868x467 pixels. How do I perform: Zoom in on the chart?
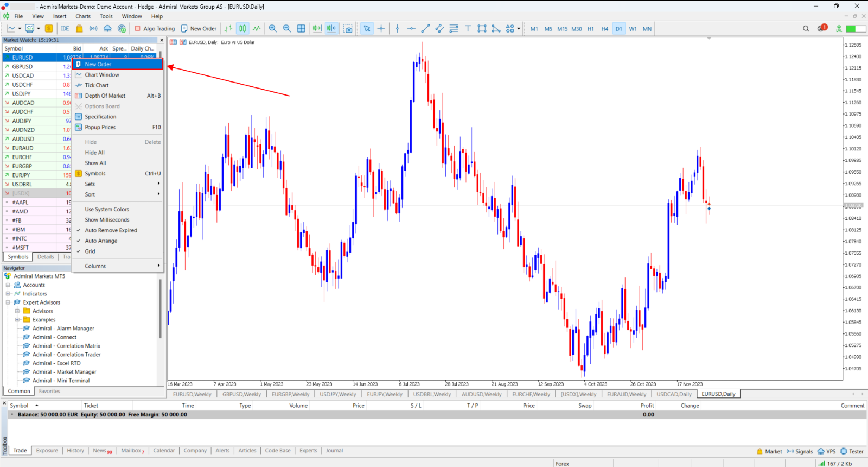(x=273, y=29)
